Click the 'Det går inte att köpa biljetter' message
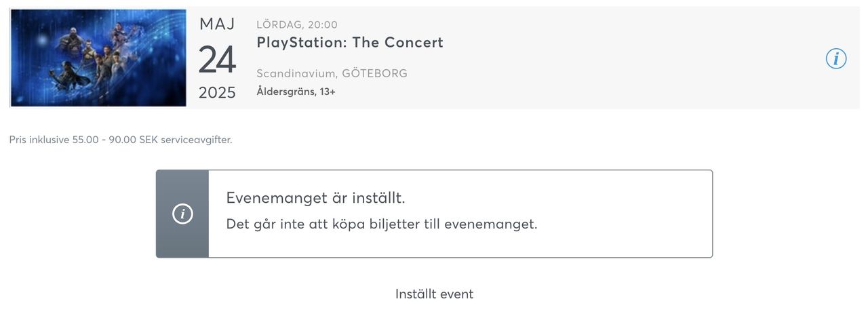The image size is (868, 314). pos(381,224)
